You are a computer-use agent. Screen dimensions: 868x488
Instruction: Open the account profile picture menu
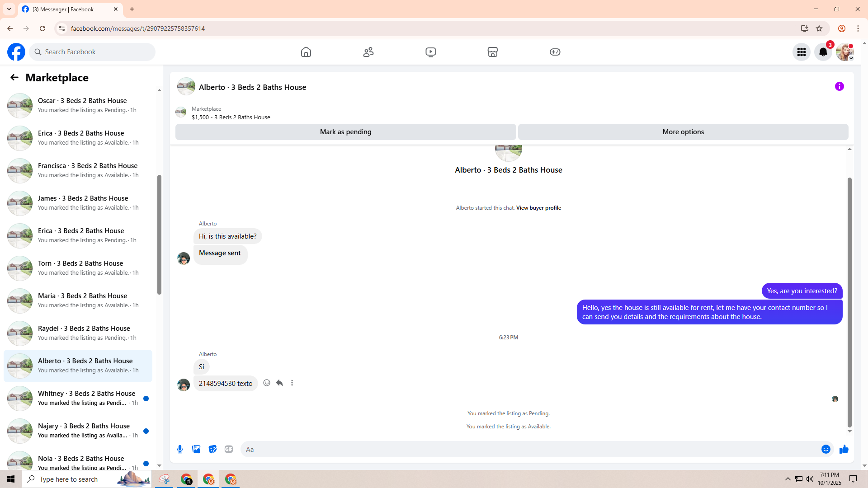[845, 52]
